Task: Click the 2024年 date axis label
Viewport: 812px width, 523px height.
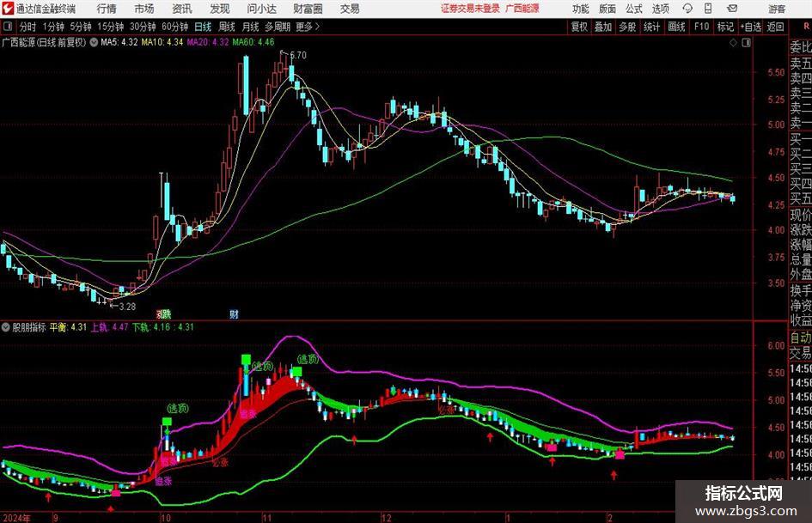Action: pyautogui.click(x=16, y=518)
